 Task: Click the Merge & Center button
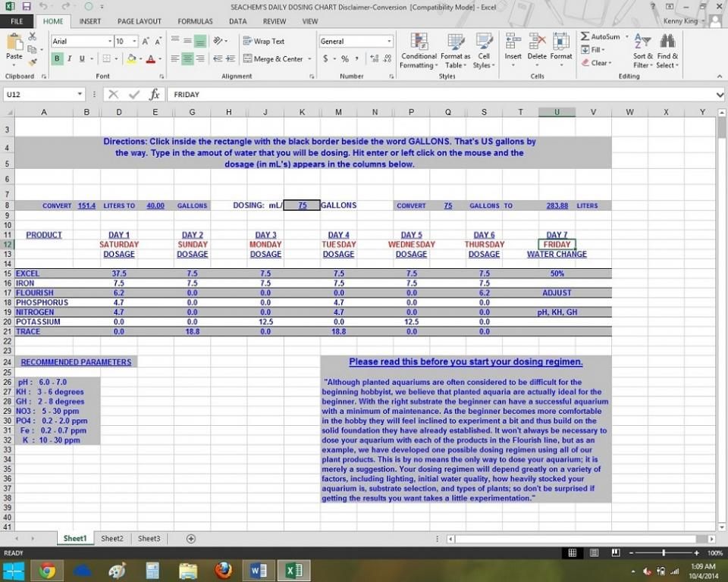tap(274, 59)
